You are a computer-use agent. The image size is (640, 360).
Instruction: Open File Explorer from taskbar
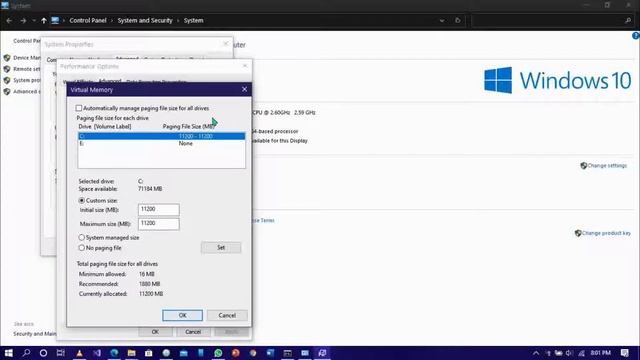pyautogui.click(x=131, y=353)
